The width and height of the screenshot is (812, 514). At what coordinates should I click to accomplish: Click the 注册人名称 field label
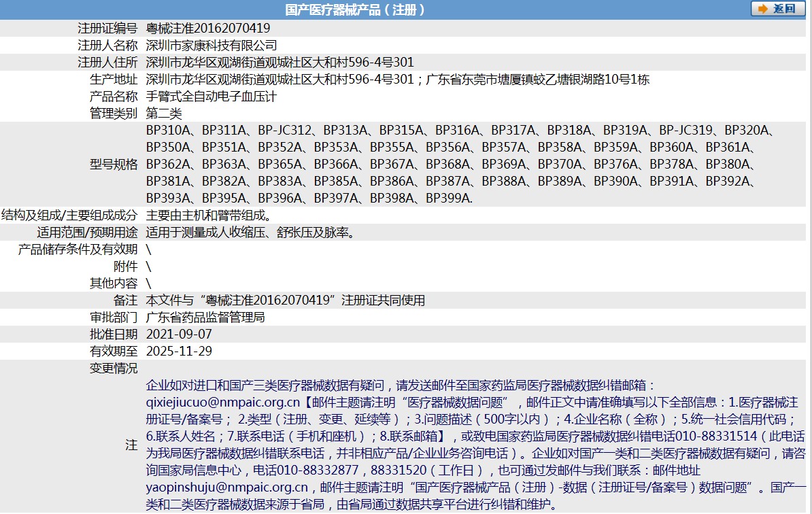pos(107,46)
